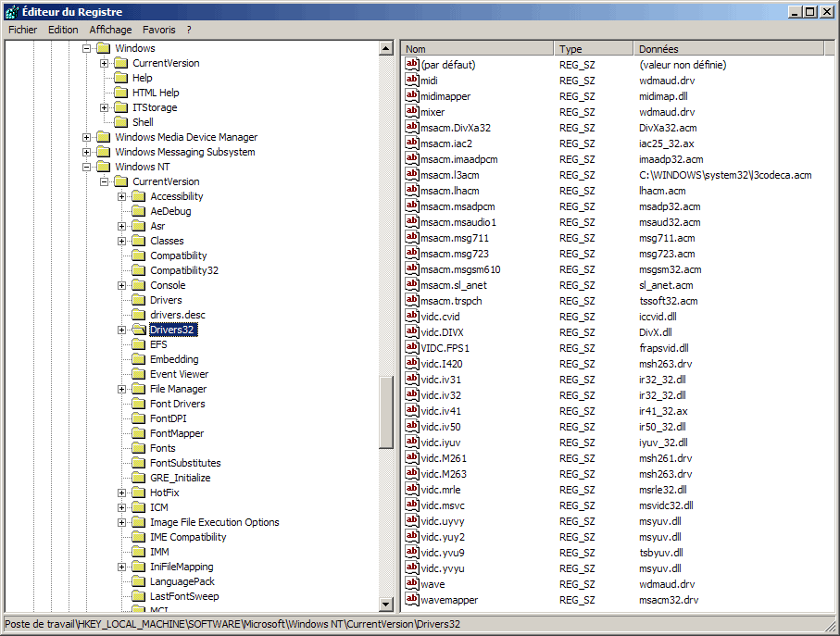Image resolution: width=840 pixels, height=636 pixels.
Task: Select the icon for the midimapper entry
Action: 412,96
